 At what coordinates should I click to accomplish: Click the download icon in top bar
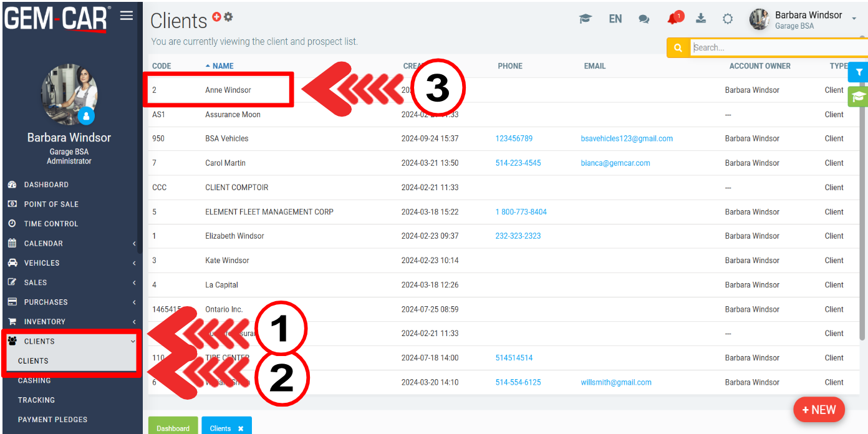[701, 19]
